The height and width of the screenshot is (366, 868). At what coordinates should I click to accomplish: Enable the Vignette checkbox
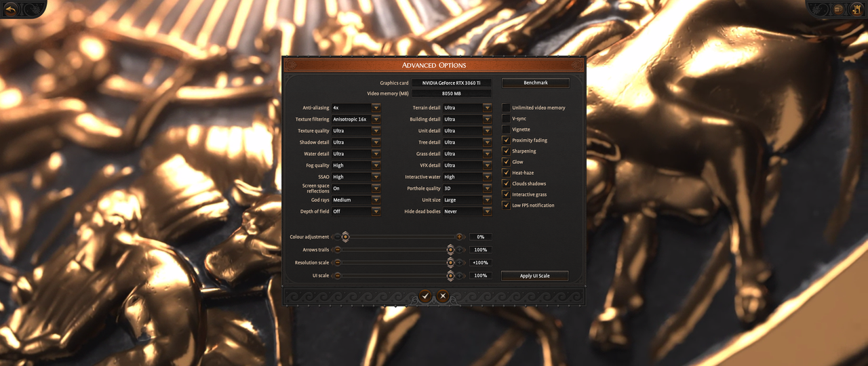(x=506, y=129)
